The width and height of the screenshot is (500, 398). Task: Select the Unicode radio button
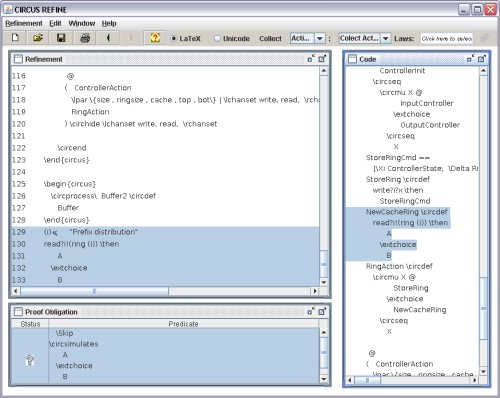coord(217,38)
